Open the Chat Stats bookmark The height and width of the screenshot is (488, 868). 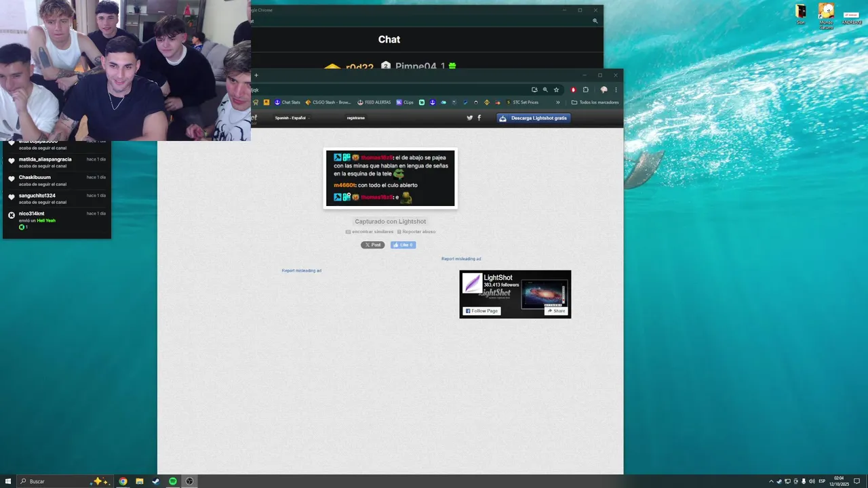click(288, 102)
